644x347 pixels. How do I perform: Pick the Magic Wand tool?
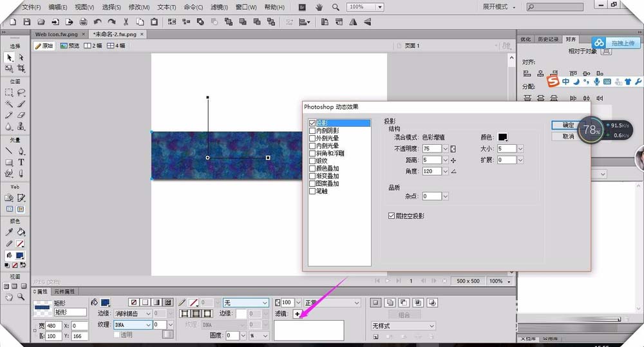pyautogui.click(x=9, y=104)
